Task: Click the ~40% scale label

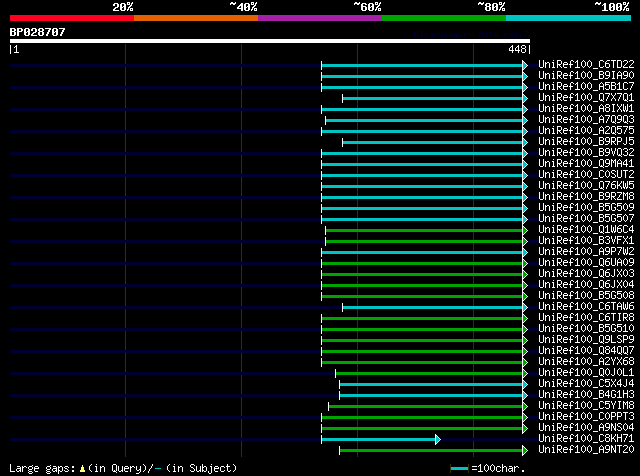Action: point(244,7)
